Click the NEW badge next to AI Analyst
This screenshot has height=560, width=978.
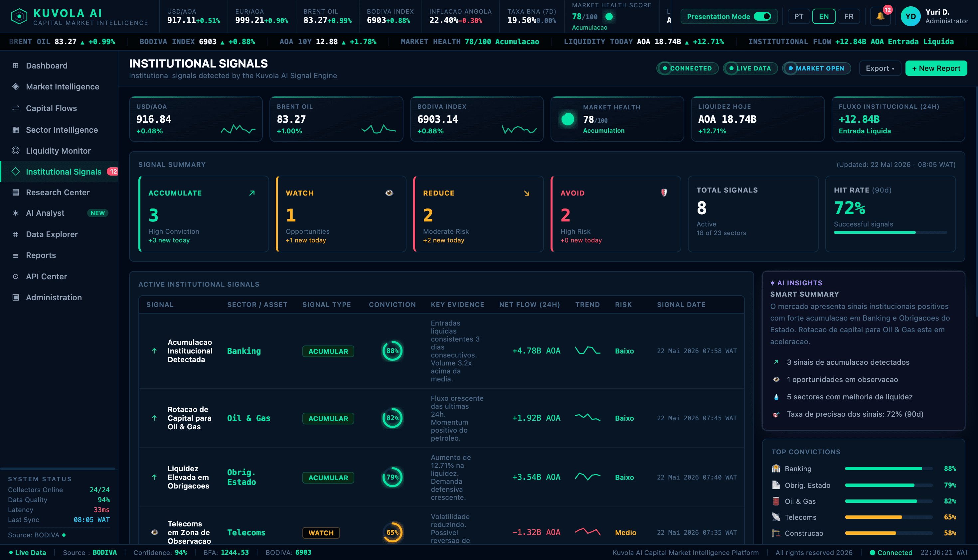(98, 213)
